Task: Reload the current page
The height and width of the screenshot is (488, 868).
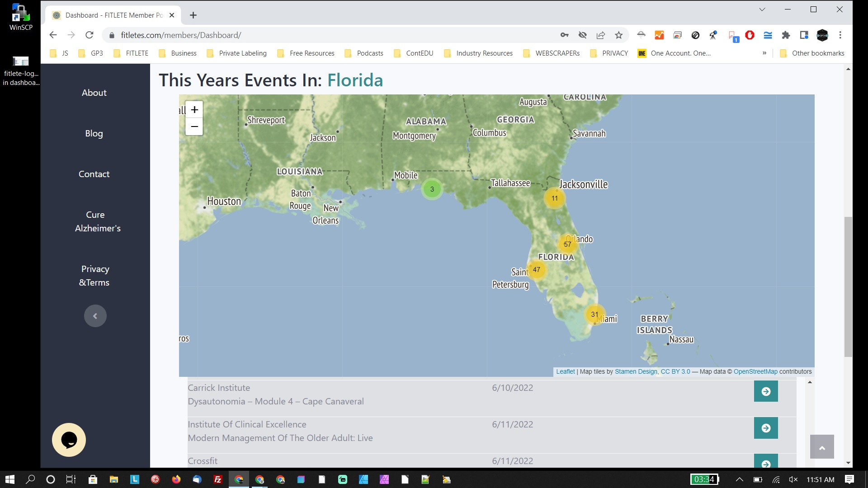Action: click(x=90, y=35)
